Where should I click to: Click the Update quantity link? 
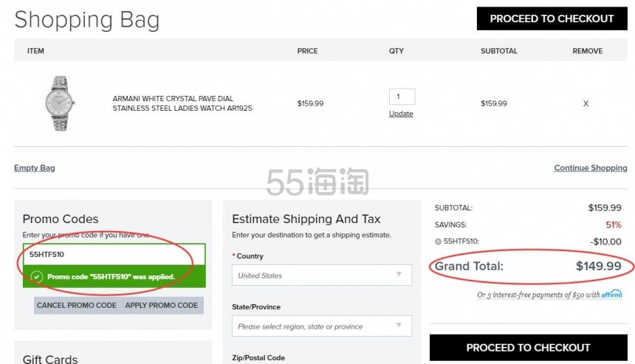[x=401, y=114]
